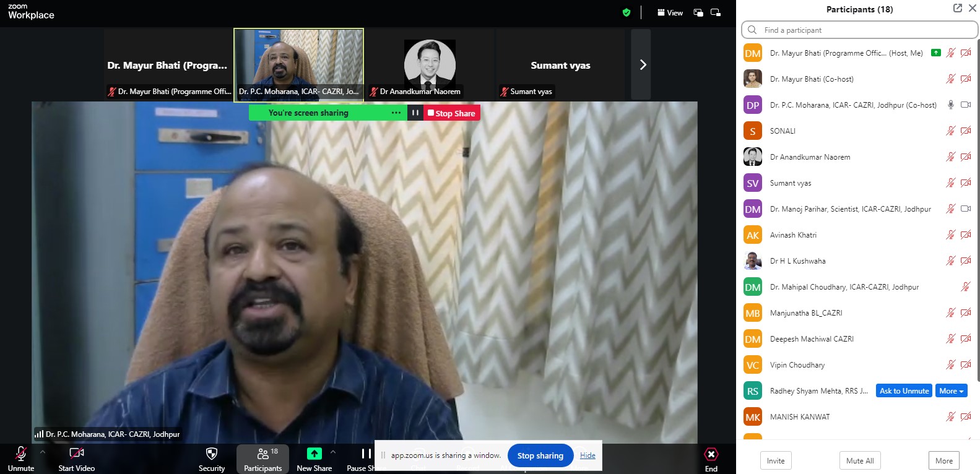Select Dr Anandkumar Naorem video thumbnail
Viewport: 980px width, 474px height.
tap(430, 64)
